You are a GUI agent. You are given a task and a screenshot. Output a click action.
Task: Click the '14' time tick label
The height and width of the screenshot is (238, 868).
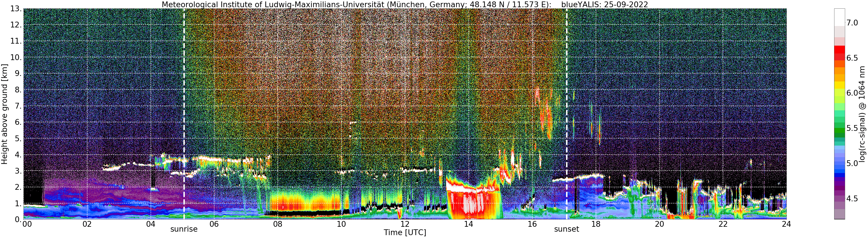click(468, 224)
